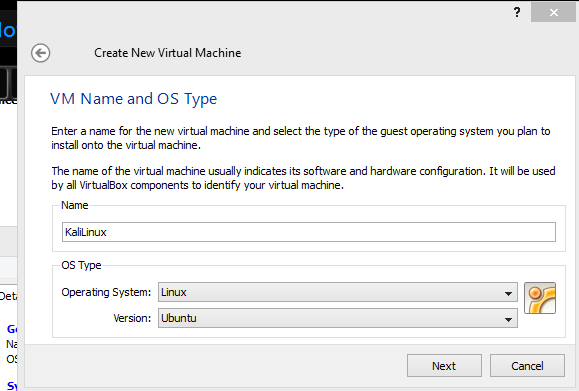Click the Create New Virtual Machine title
This screenshot has width=579, height=391.
167,53
